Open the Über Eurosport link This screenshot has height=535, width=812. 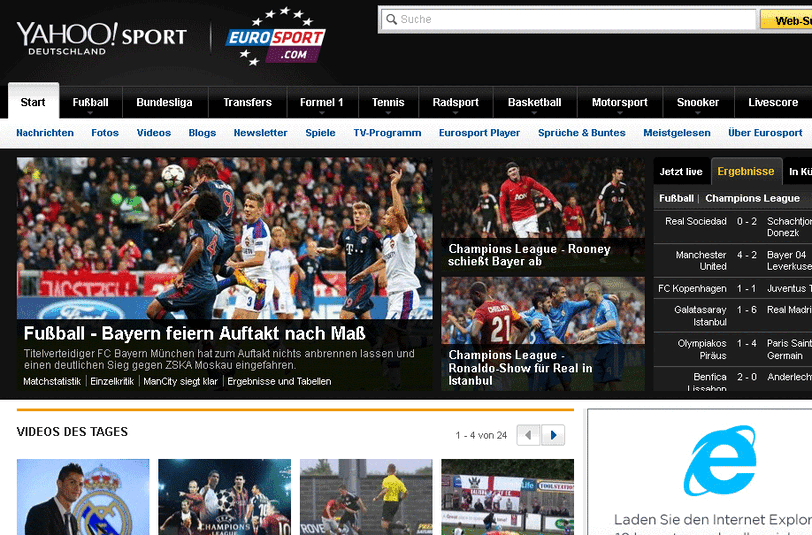pyautogui.click(x=765, y=133)
